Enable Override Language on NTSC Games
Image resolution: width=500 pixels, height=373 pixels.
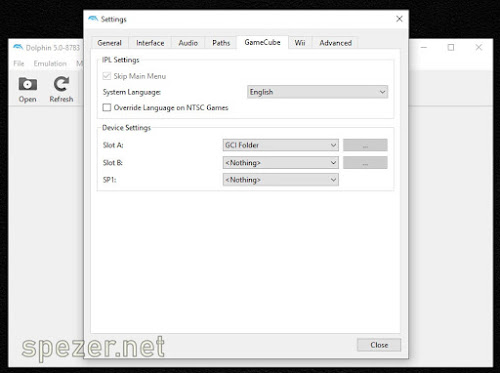coord(107,107)
